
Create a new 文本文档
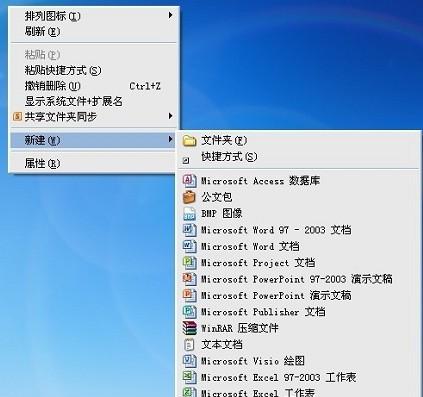coord(299,344)
